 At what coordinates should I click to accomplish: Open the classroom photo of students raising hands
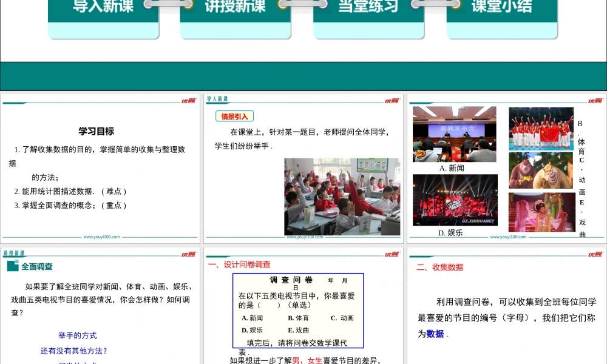[342, 197]
